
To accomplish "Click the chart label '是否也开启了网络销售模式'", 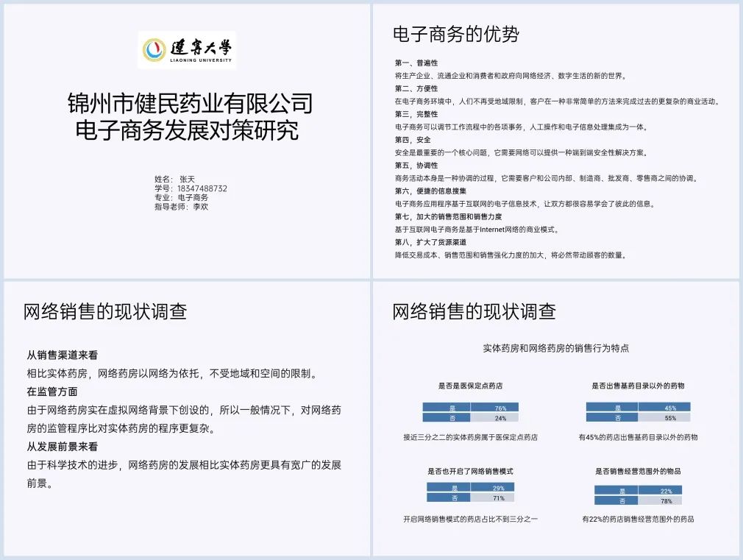I will (x=470, y=471).
